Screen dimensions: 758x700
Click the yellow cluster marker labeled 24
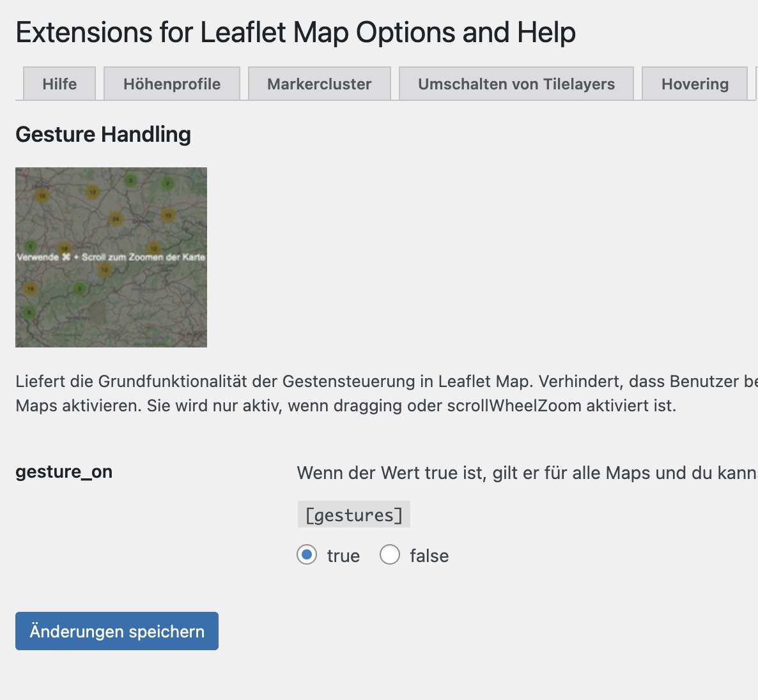coord(116,219)
